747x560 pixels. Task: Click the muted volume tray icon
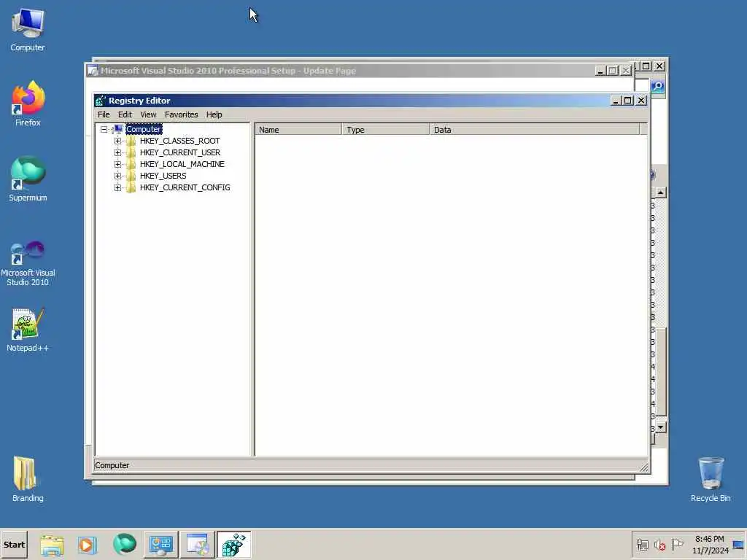659,545
